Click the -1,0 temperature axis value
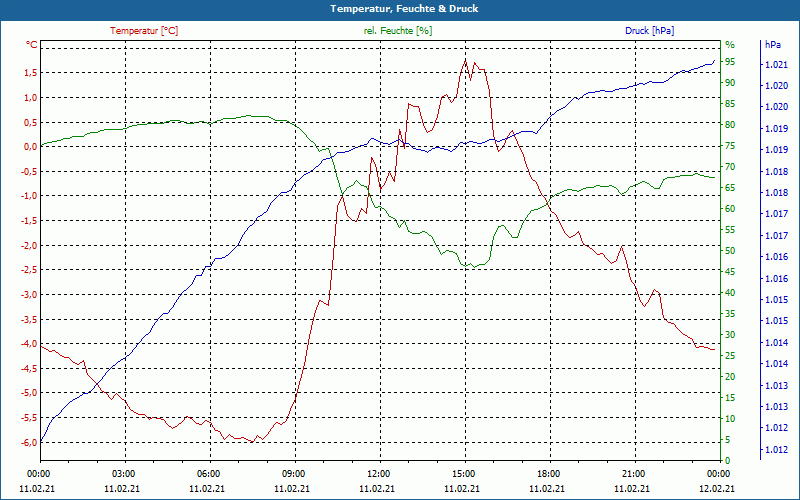This screenshot has height=500, width=800. click(x=29, y=196)
